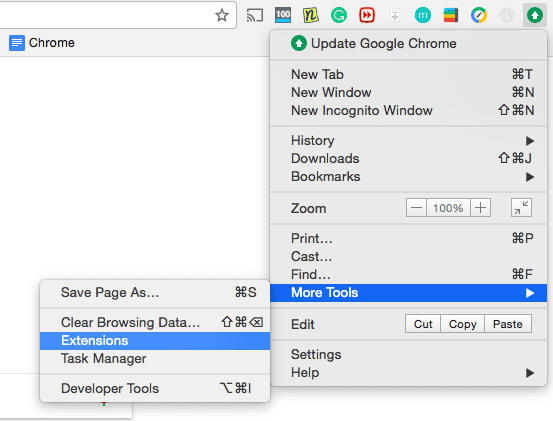Select Update Google Chrome

pyautogui.click(x=408, y=44)
